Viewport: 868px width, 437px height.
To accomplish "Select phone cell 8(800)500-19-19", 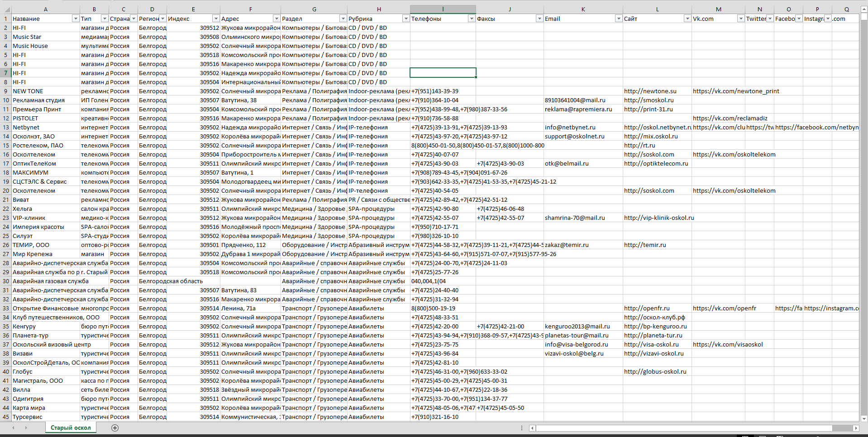I will pyautogui.click(x=443, y=308).
